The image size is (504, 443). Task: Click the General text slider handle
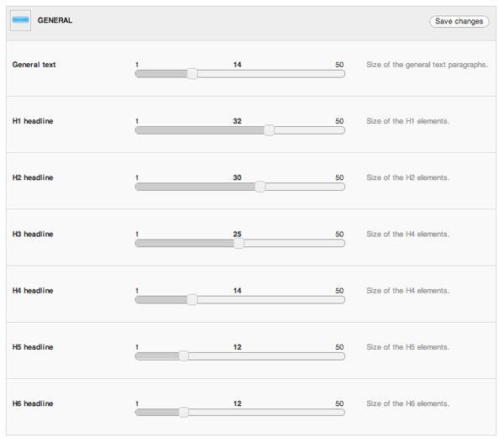click(192, 74)
